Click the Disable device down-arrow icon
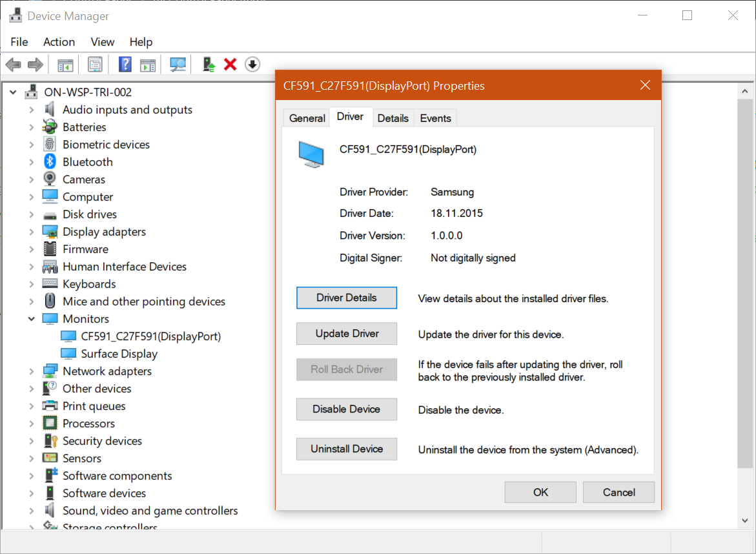Viewport: 756px width, 554px height. point(252,64)
